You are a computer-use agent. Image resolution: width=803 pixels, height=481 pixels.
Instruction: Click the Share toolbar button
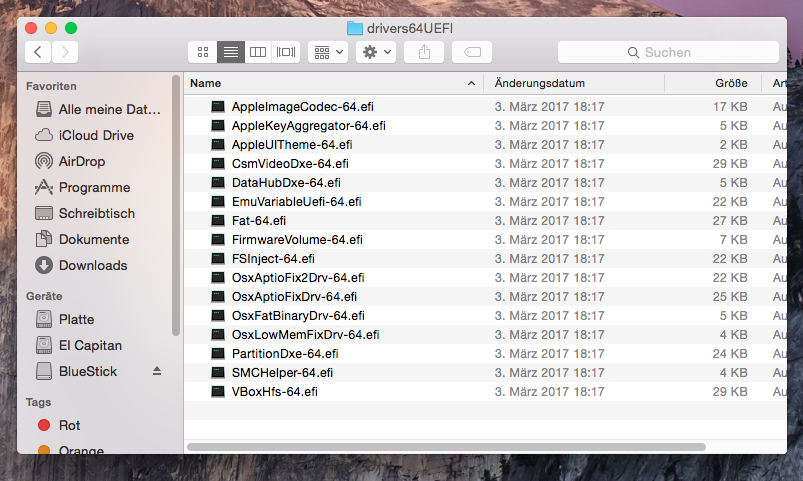424,52
